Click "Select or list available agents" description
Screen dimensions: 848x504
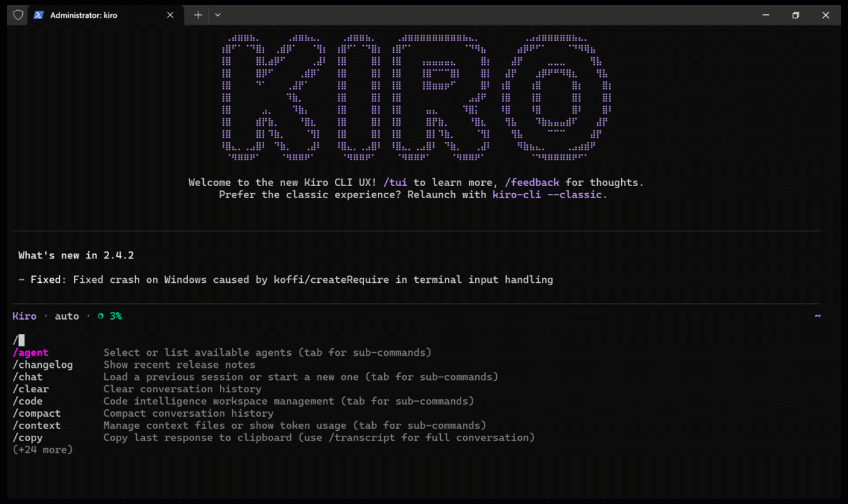coord(268,353)
